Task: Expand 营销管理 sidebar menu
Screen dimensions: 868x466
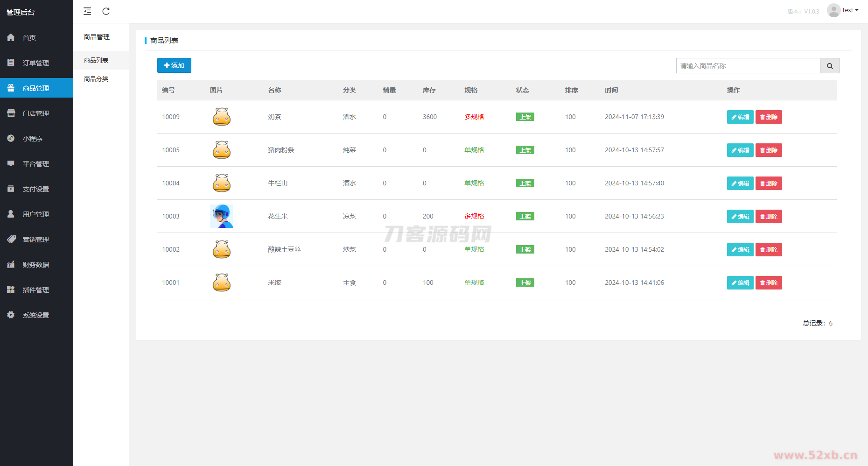Action: click(35, 240)
